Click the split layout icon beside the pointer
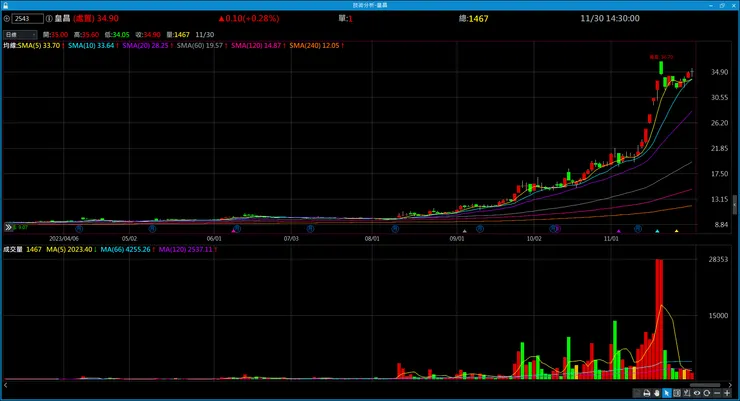This screenshot has width=740, height=401. pos(677,393)
